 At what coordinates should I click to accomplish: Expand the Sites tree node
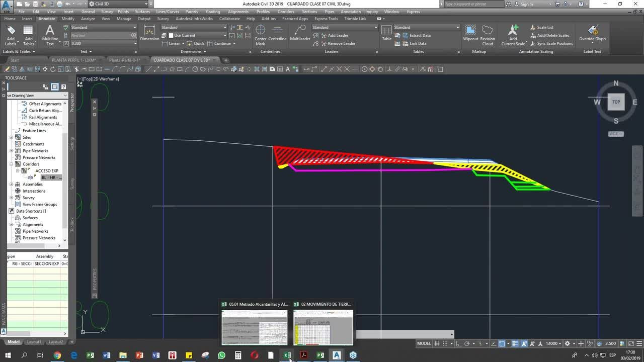(12, 137)
